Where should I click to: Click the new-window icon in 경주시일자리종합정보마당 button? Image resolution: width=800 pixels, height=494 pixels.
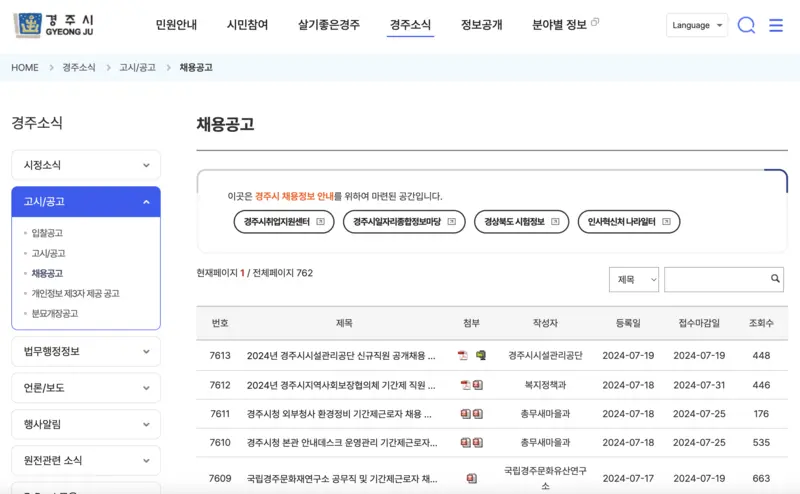click(x=452, y=221)
